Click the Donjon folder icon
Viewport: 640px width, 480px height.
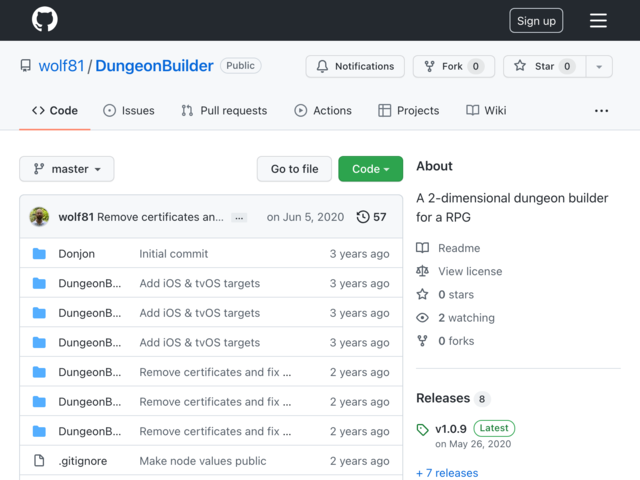pos(39,253)
